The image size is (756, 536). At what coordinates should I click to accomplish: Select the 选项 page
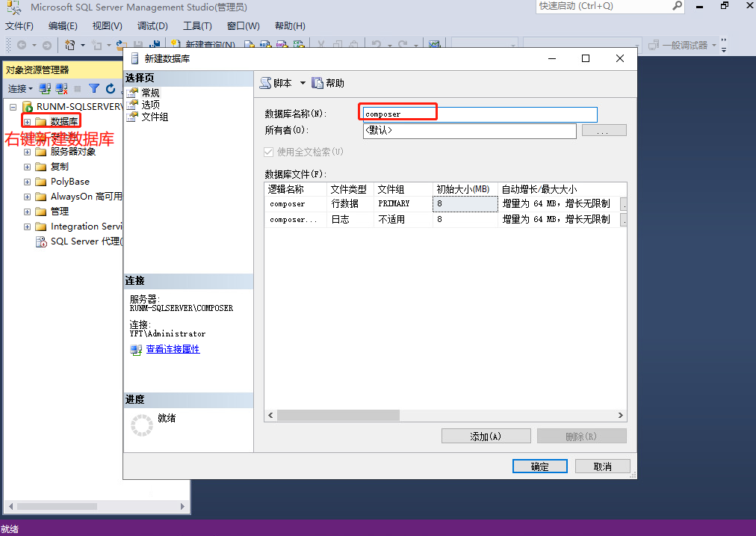pyautogui.click(x=150, y=105)
